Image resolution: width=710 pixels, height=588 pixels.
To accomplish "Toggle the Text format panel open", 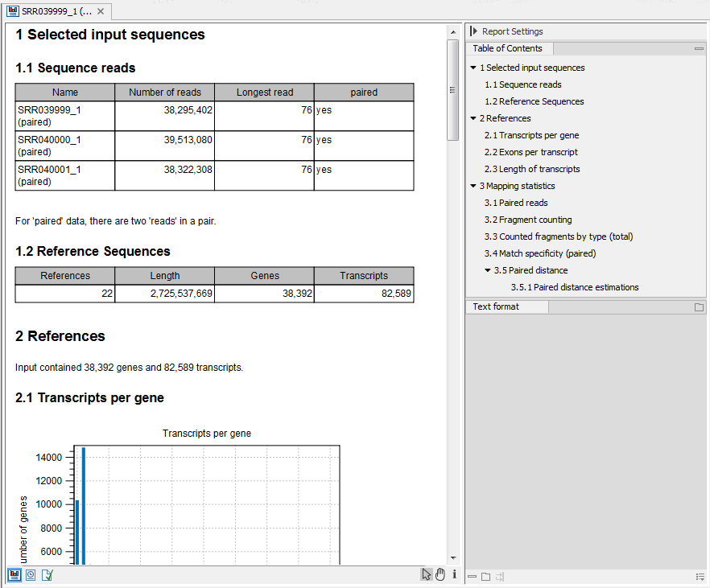I will (x=507, y=306).
